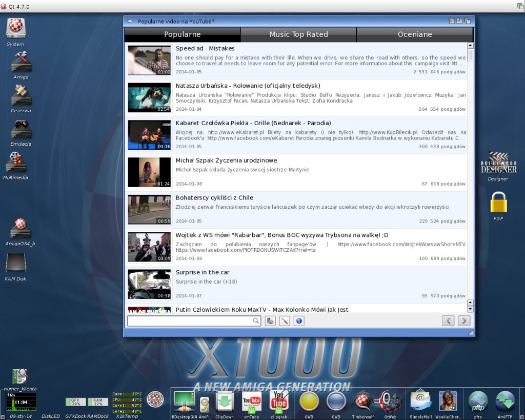Viewport: 525px width, 420px height.
Task: Open the Emulacja drive icon
Action: click(21, 129)
